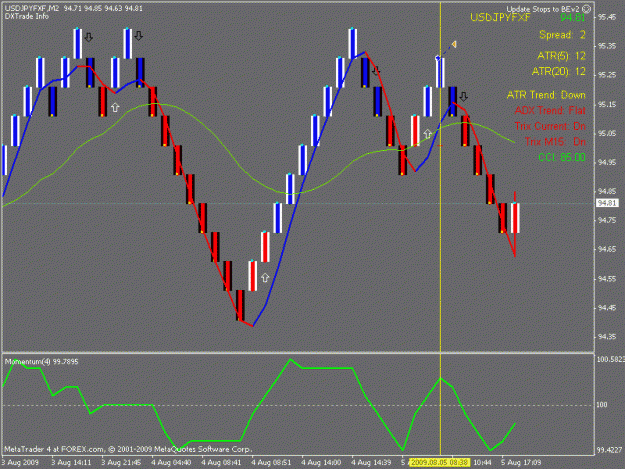Image resolution: width=625 pixels, height=469 pixels.
Task: Click the 'Trix M15: Dn' label
Action: [x=555, y=142]
